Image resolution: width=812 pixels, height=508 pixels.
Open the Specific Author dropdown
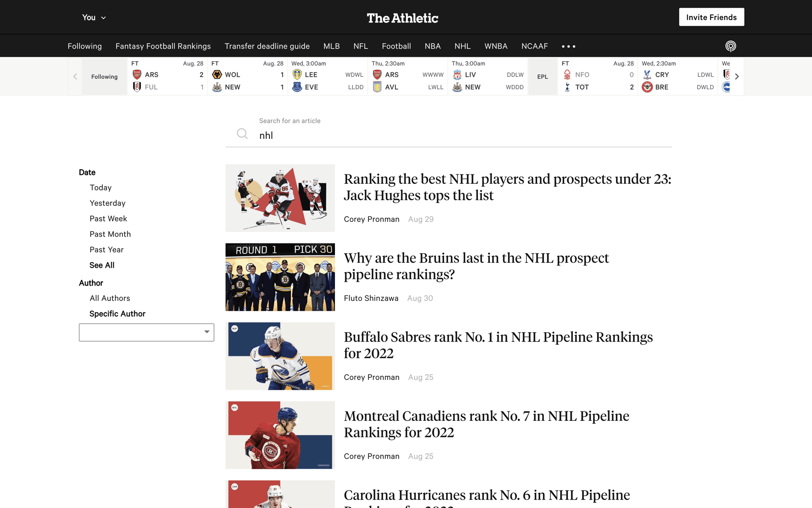pyautogui.click(x=146, y=332)
